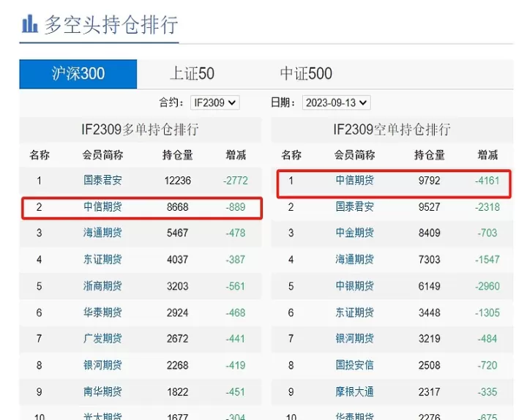The width and height of the screenshot is (527, 420).
Task: Click the 广发期货 member link
Action: point(102,338)
